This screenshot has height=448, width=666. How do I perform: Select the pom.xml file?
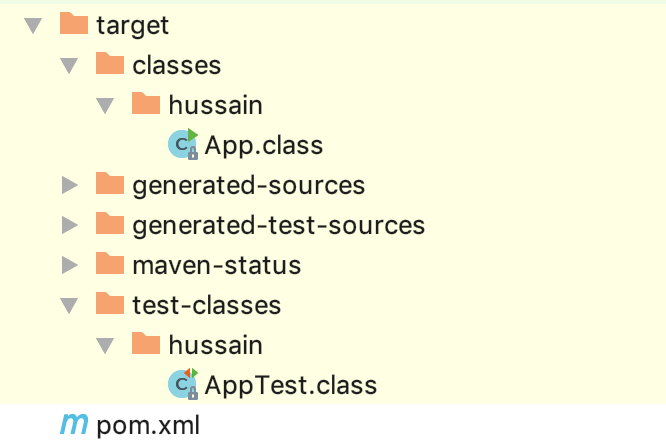(148, 426)
